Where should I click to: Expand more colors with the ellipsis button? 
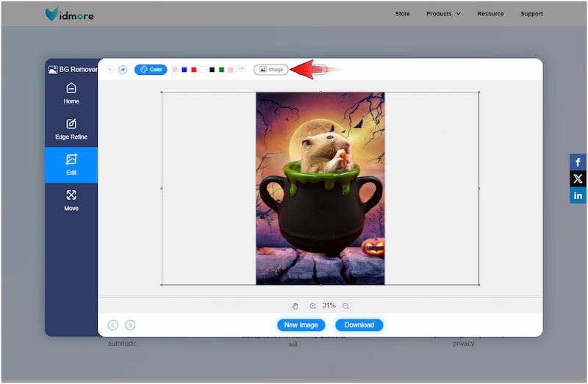241,69
